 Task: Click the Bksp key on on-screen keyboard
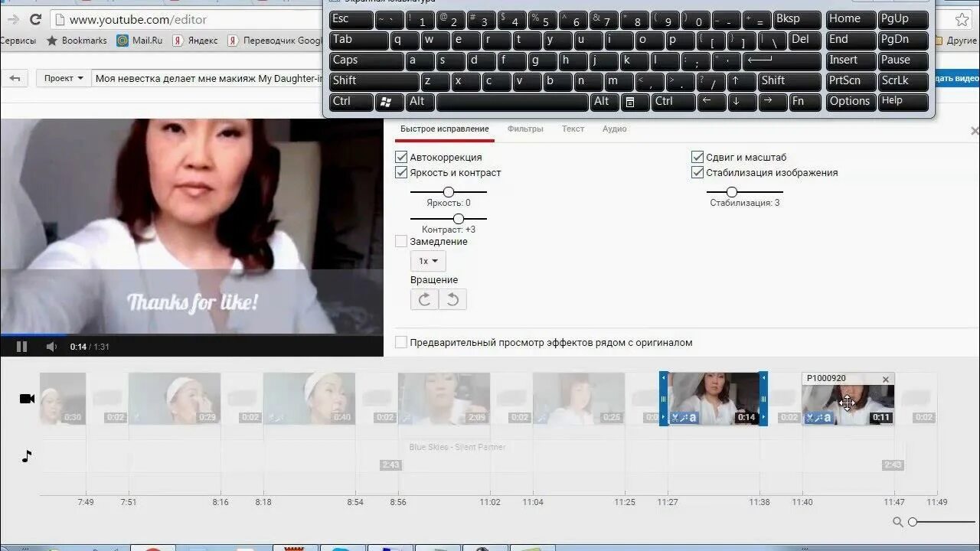[797, 19]
